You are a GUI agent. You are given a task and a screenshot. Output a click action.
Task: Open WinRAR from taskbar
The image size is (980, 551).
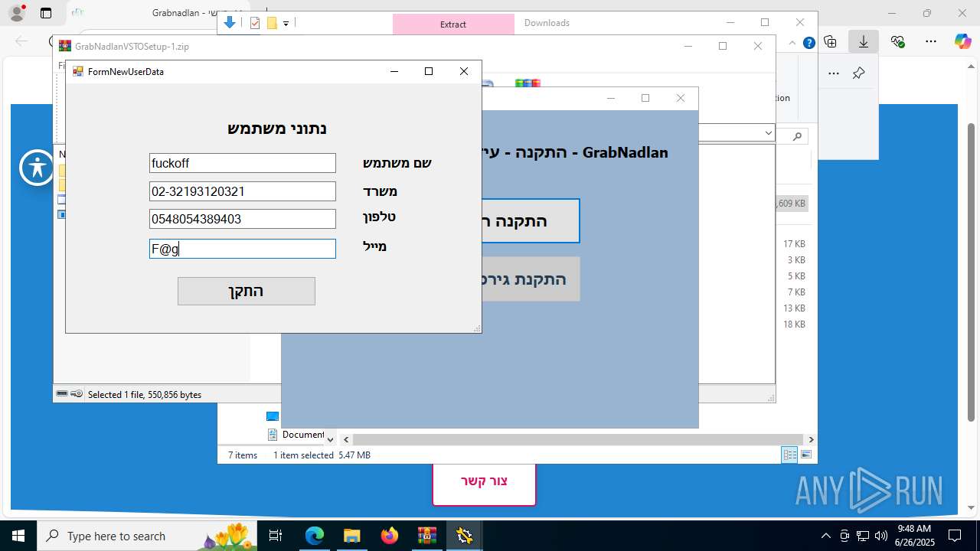pos(426,536)
